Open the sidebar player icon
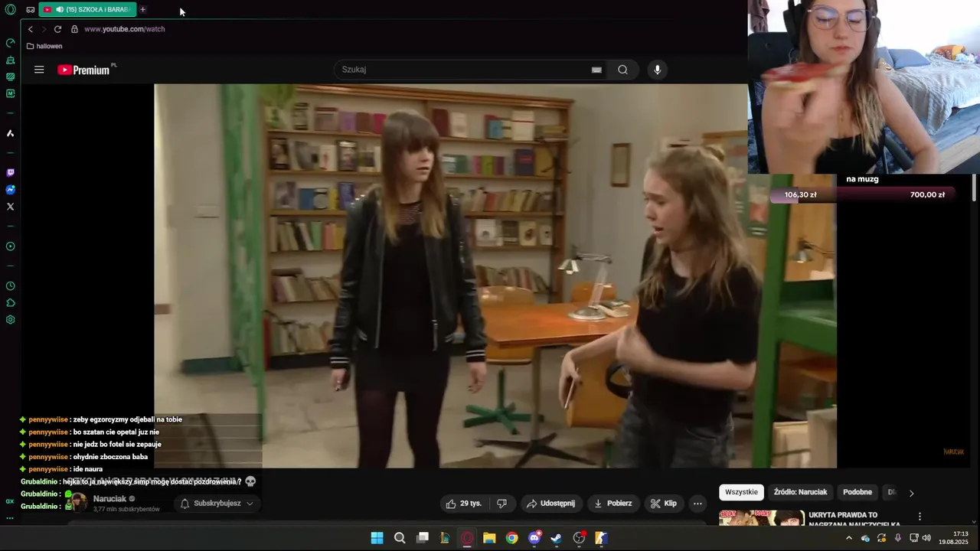Viewport: 980px width, 551px height. [10, 246]
